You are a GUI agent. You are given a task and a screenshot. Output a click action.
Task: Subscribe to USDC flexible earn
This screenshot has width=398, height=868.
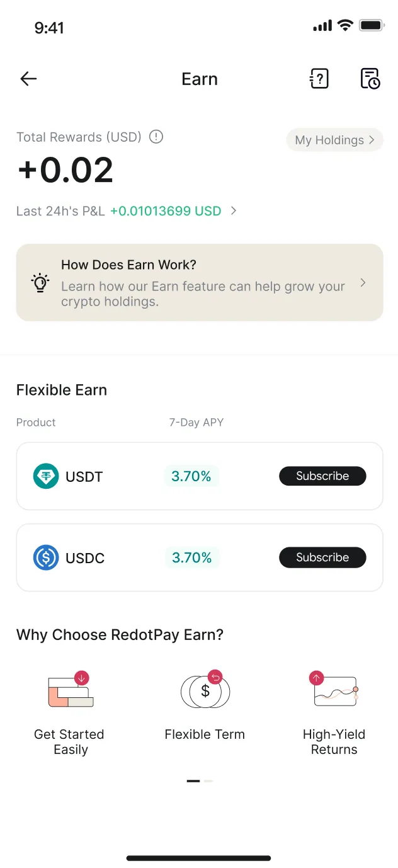coord(322,557)
